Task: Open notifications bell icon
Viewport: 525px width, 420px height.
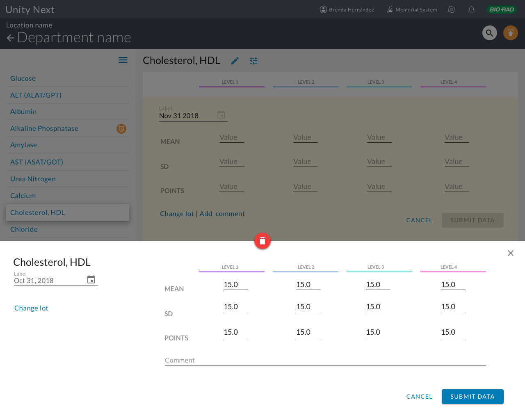Action: 471,9
